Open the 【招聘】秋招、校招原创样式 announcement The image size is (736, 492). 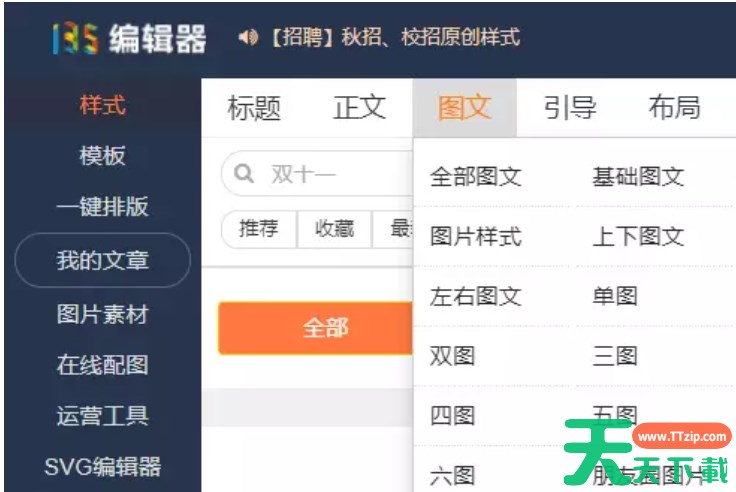396,37
